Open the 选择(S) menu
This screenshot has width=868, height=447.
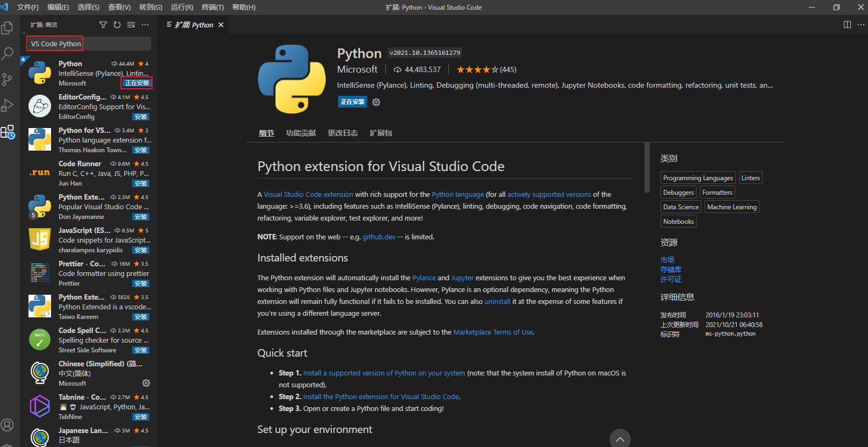pyautogui.click(x=89, y=7)
